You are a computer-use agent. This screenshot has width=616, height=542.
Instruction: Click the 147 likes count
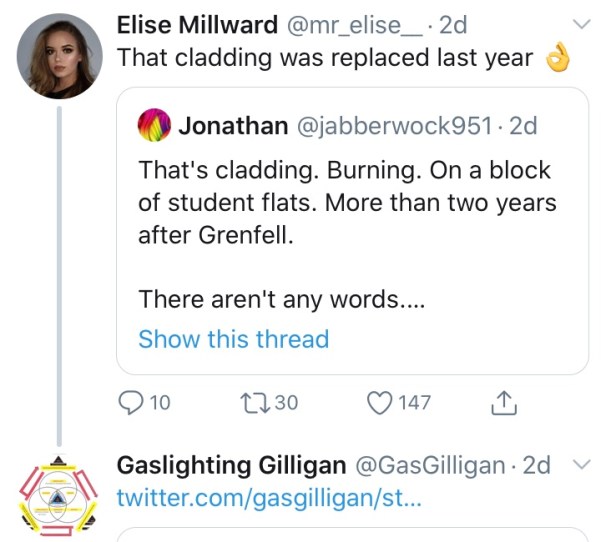pyautogui.click(x=414, y=402)
